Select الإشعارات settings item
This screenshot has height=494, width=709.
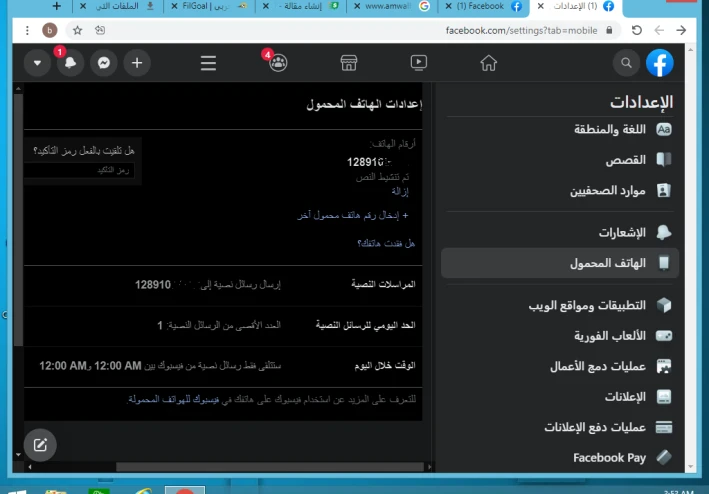(560, 233)
